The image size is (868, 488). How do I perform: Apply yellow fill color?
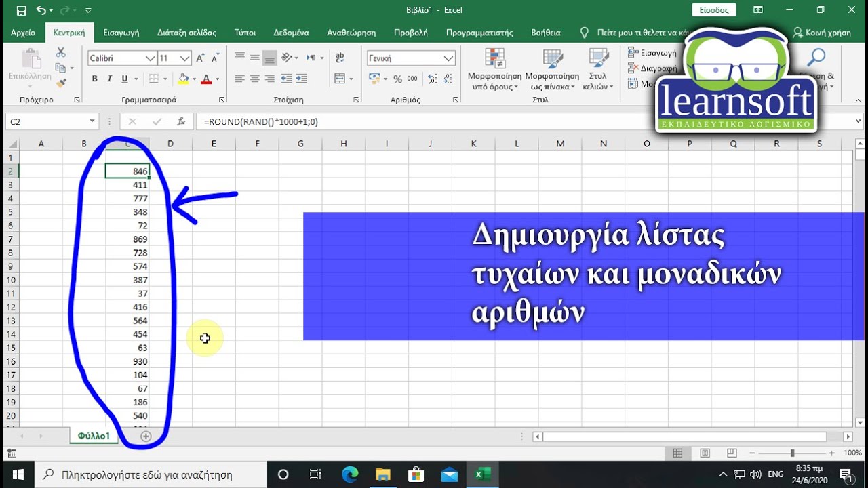pyautogui.click(x=182, y=79)
